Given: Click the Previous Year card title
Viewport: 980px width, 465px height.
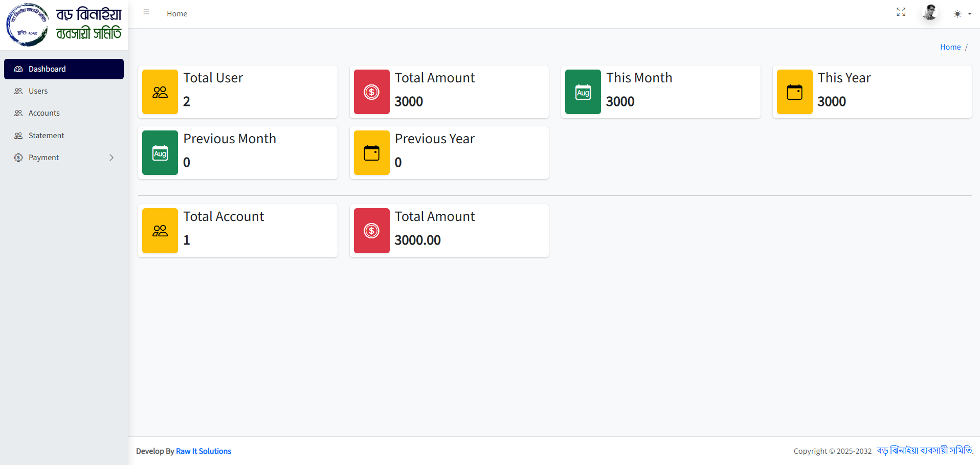Looking at the screenshot, I should coord(435,139).
